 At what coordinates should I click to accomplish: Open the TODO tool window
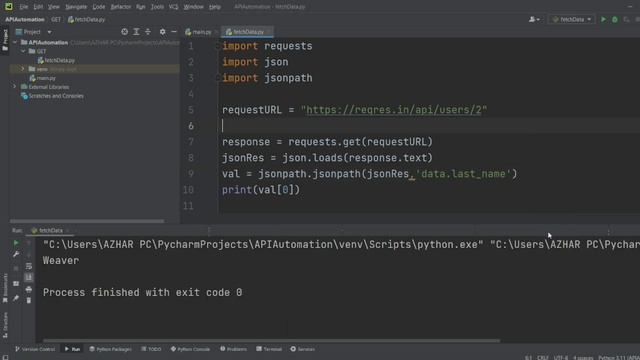[151, 349]
